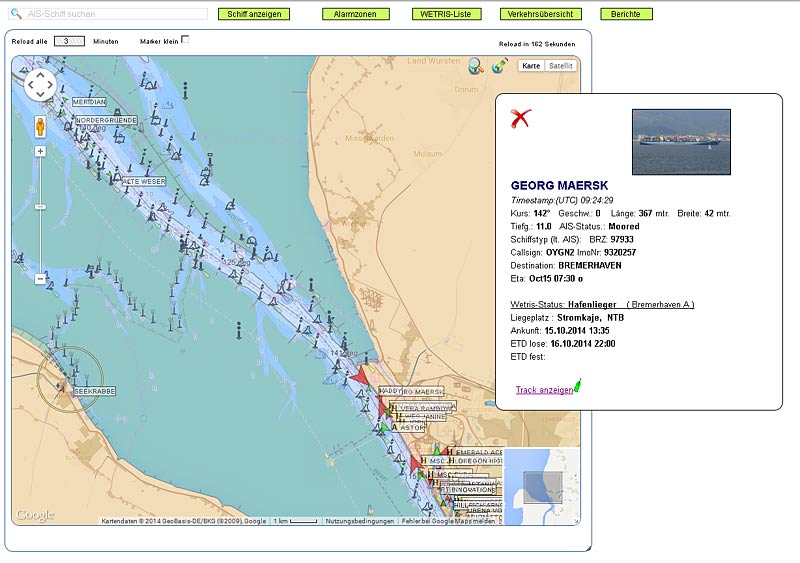Click the Bremerhaven A area text
The image size is (800, 563).
[x=660, y=305]
